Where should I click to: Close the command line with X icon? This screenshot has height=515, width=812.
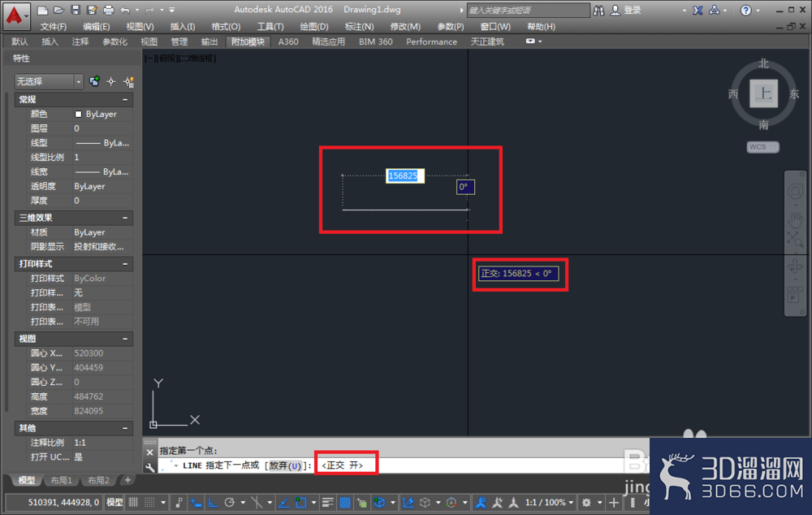point(150,452)
